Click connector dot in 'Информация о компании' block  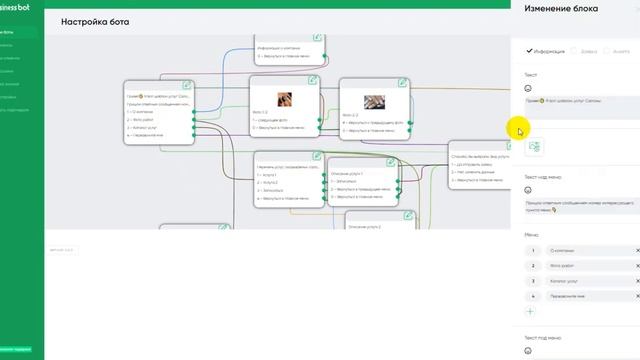(x=324, y=56)
